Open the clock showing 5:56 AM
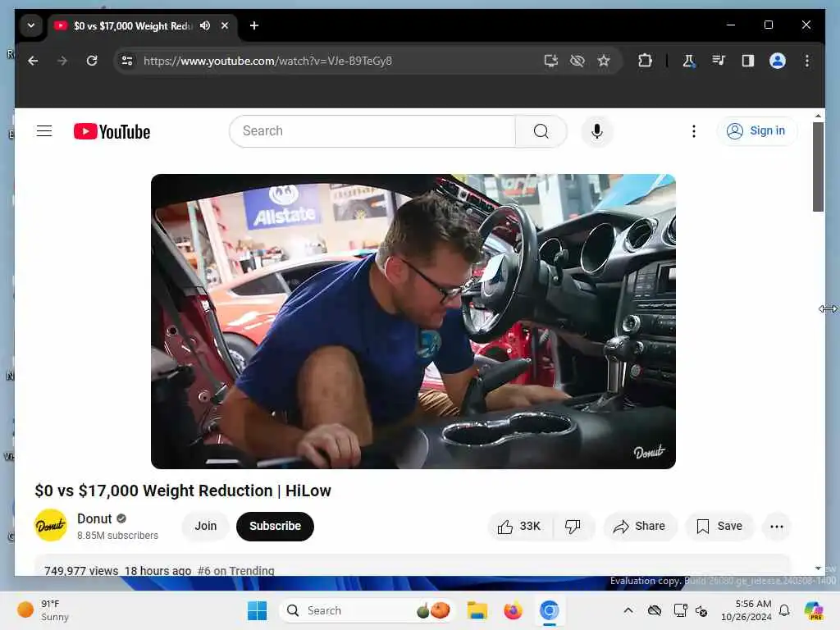The width and height of the screenshot is (840, 630). coord(746,610)
